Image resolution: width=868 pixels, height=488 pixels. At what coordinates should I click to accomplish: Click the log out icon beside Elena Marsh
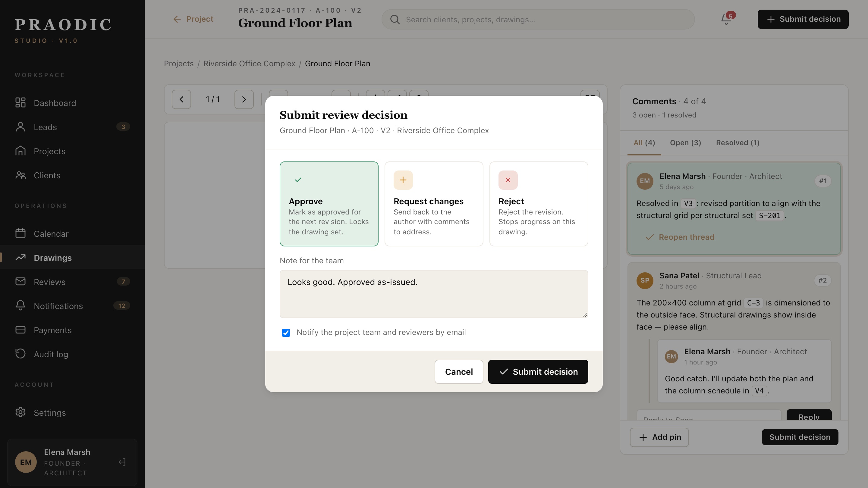pos(122,462)
